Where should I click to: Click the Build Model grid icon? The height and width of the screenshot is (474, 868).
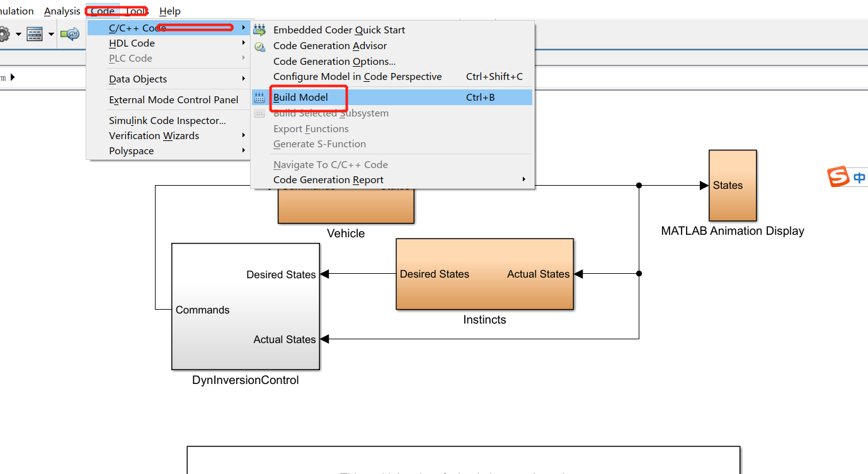click(x=259, y=97)
